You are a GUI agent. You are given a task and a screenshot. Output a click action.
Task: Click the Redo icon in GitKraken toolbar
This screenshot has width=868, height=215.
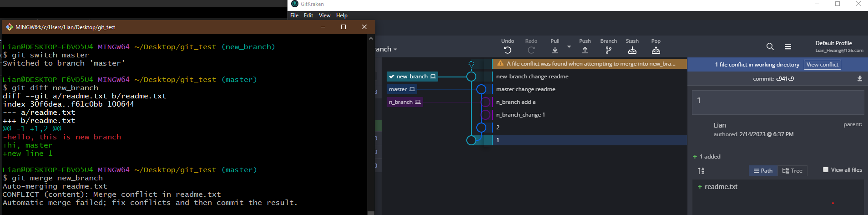531,50
